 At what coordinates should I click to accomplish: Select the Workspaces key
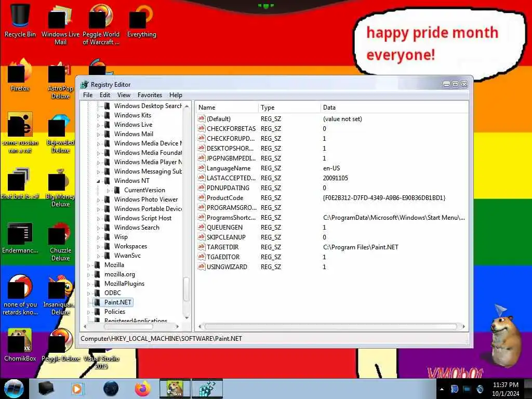click(x=130, y=246)
